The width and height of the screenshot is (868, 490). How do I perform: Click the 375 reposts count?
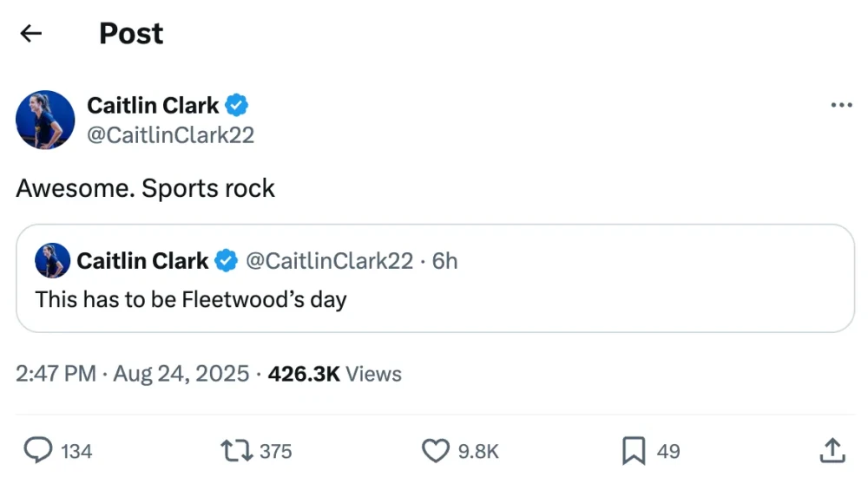tap(275, 452)
